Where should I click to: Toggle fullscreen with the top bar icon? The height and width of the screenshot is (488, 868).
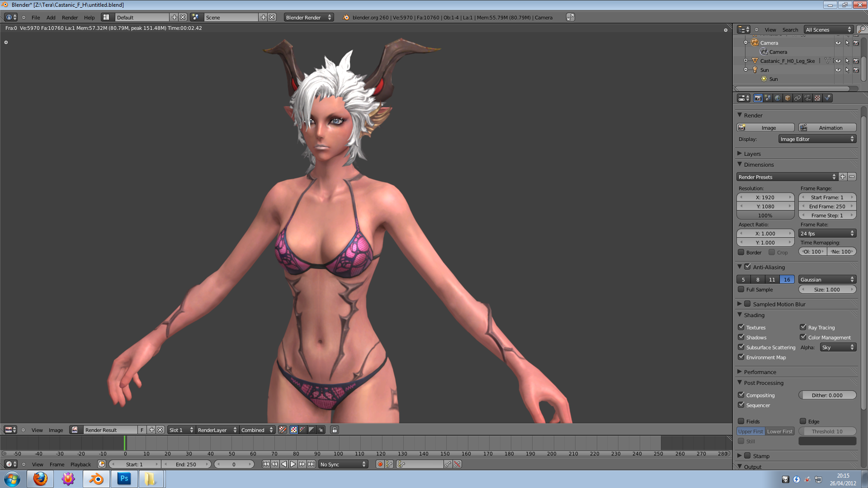coord(571,17)
